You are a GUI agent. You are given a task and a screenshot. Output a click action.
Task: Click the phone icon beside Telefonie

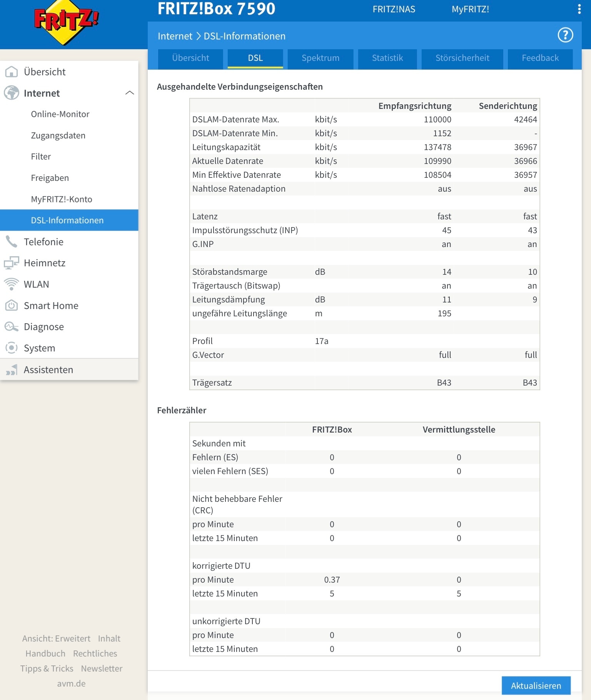click(12, 242)
